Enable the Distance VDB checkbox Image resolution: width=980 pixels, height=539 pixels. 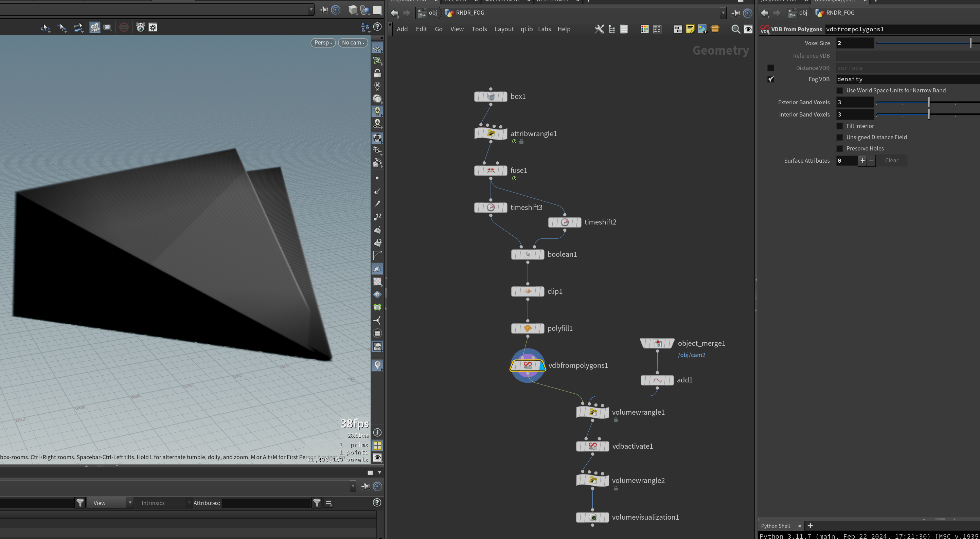(771, 68)
